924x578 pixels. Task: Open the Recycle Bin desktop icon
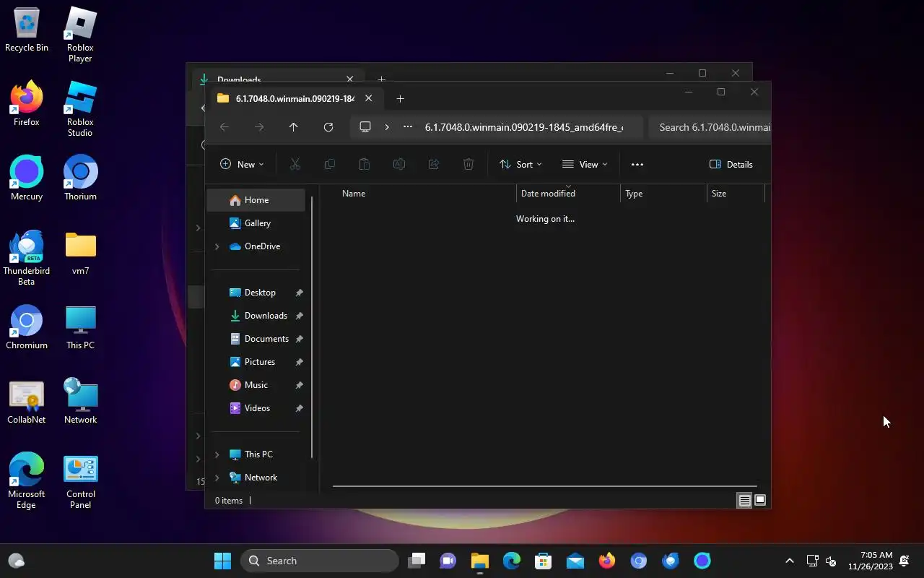(x=27, y=29)
